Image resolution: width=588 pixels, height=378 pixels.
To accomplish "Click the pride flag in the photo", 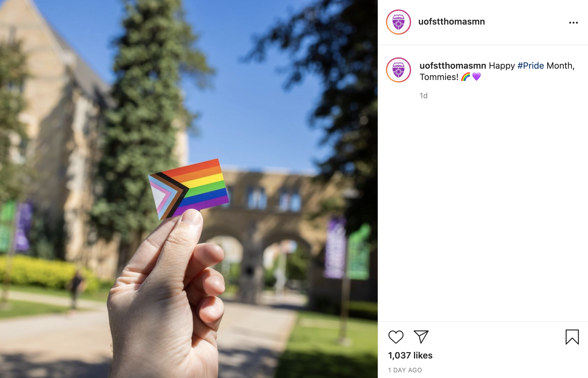I will [188, 189].
